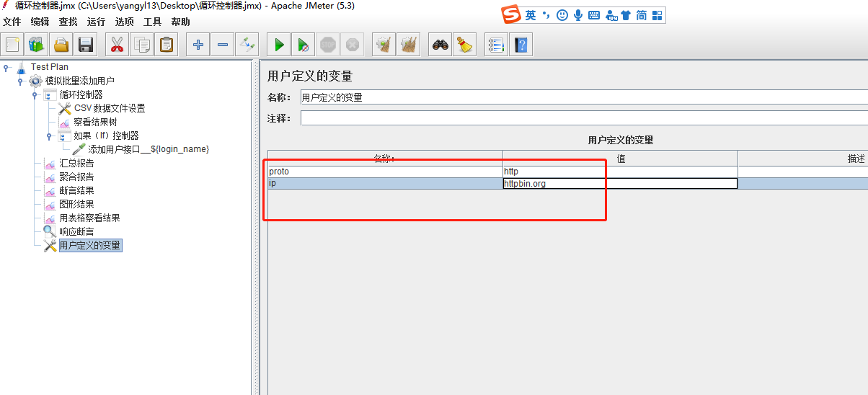Select 如果(If)控制器 tree node
Screen dimensions: 868x395
point(106,136)
